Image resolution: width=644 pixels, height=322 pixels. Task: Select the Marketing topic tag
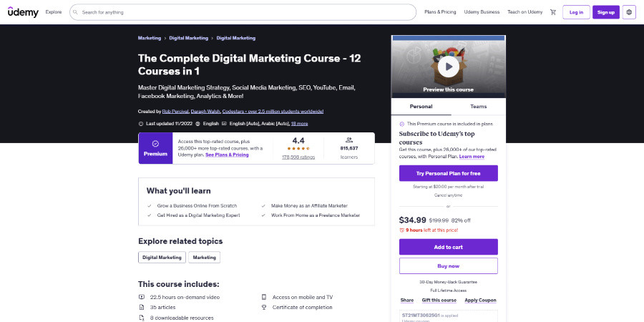click(x=204, y=258)
